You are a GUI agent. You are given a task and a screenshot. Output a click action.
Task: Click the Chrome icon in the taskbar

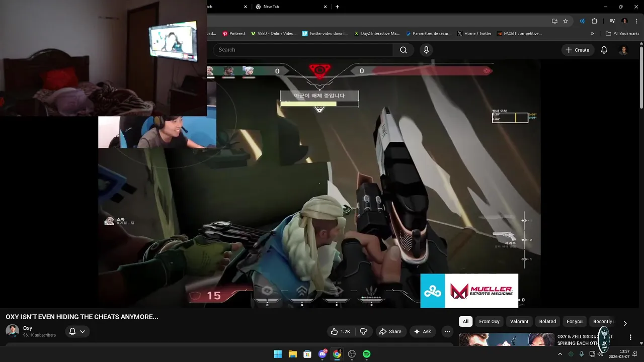pyautogui.click(x=337, y=354)
